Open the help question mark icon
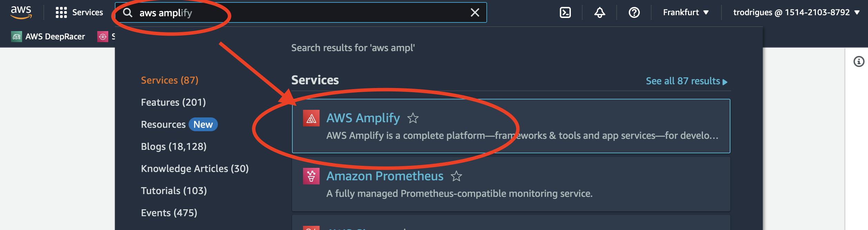Viewport: 868px width, 230px height. [634, 12]
